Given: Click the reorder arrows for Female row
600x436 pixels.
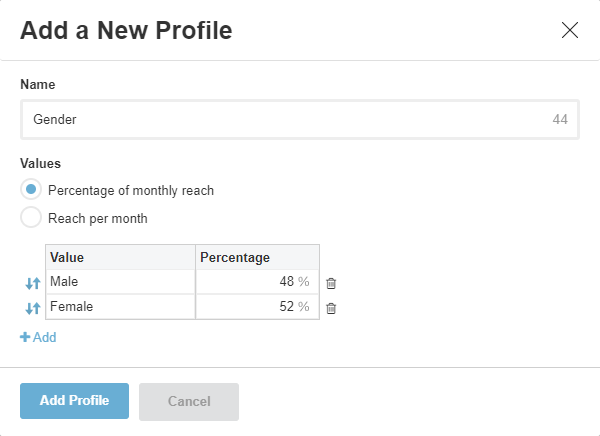Looking at the screenshot, I should coord(32,308).
